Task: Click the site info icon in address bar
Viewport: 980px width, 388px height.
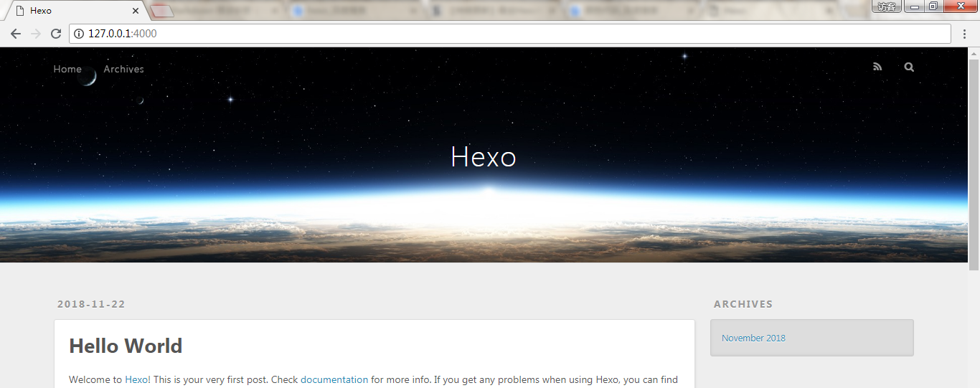Action: pos(79,34)
